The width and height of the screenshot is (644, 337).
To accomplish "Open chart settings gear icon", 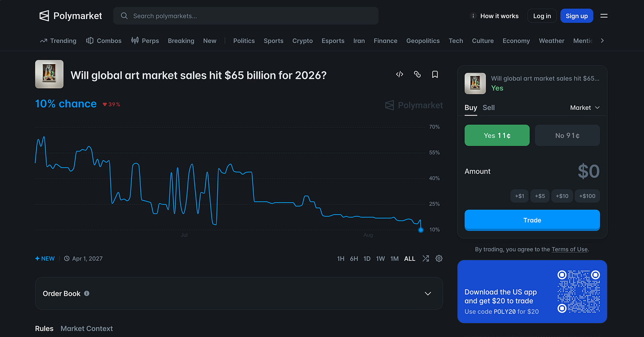I will click(x=439, y=259).
